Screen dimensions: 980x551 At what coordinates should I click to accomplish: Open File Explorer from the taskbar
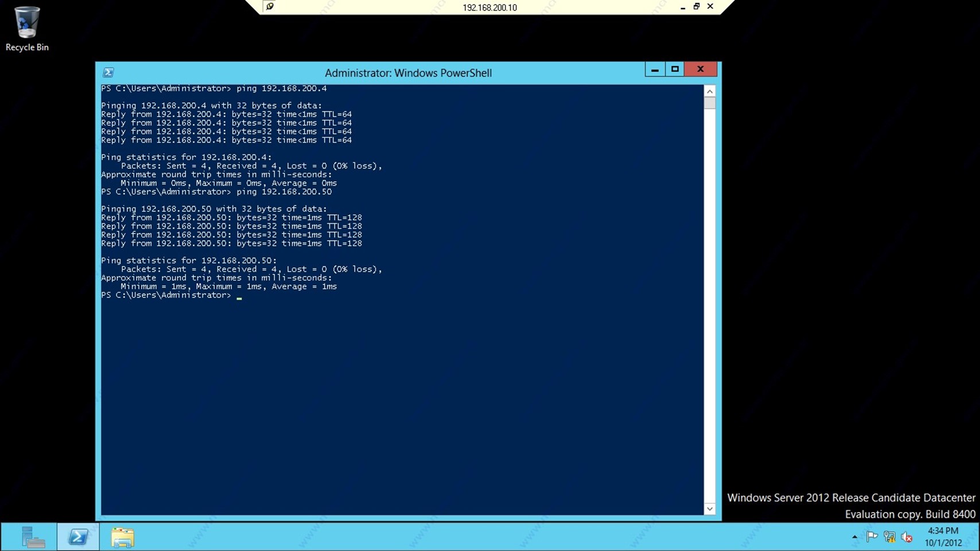pyautogui.click(x=122, y=537)
